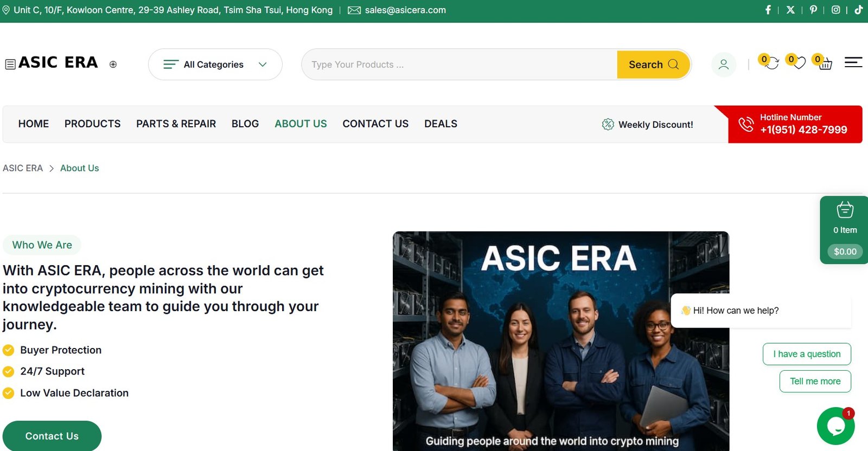Open the X (Twitter) social icon
Image resolution: width=868 pixels, height=451 pixels.
coord(790,10)
